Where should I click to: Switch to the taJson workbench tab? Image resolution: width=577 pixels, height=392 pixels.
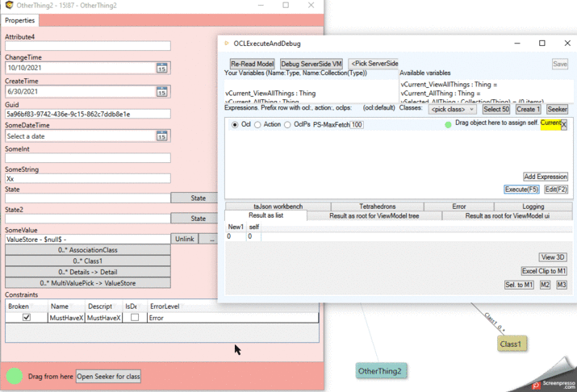click(278, 206)
